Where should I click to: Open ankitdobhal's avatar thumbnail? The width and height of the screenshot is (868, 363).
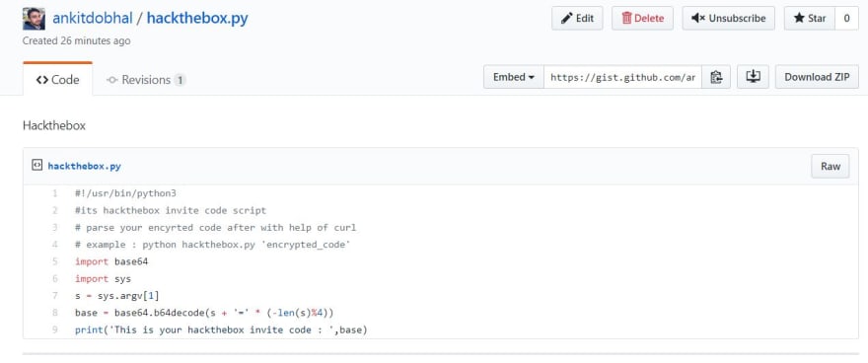pyautogui.click(x=34, y=19)
